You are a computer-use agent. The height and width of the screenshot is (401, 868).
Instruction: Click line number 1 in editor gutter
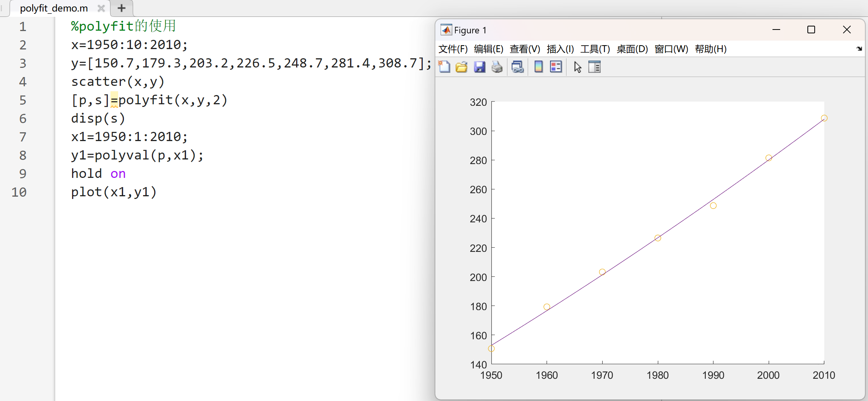[23, 26]
